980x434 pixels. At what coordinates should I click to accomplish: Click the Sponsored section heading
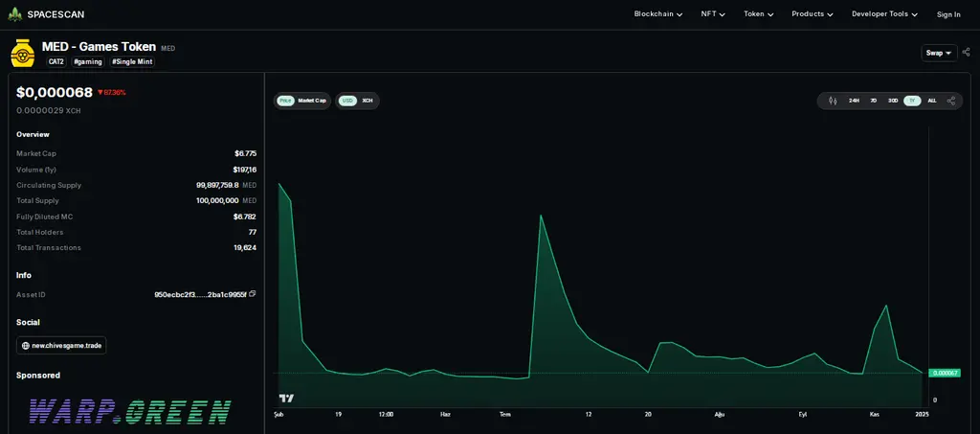click(x=38, y=376)
